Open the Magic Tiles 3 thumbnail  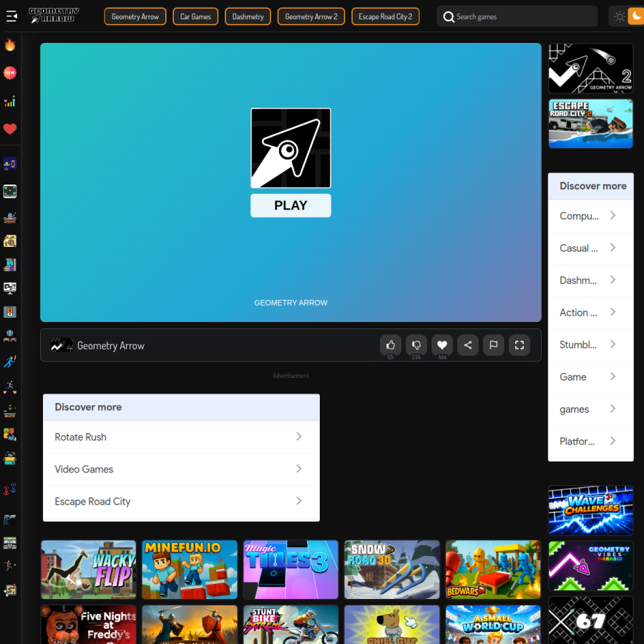tap(291, 570)
